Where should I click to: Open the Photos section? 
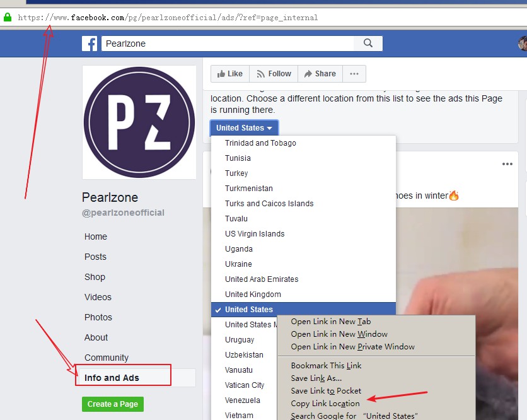coord(98,317)
